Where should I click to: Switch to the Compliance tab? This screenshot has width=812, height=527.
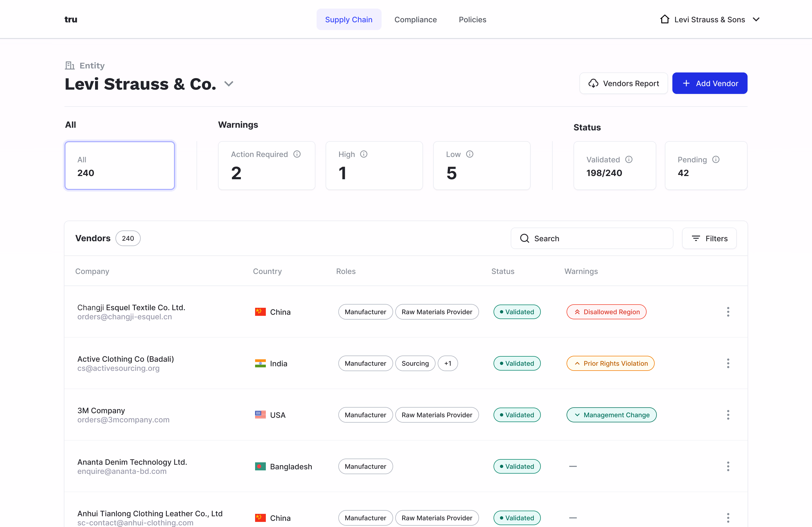coord(416,19)
